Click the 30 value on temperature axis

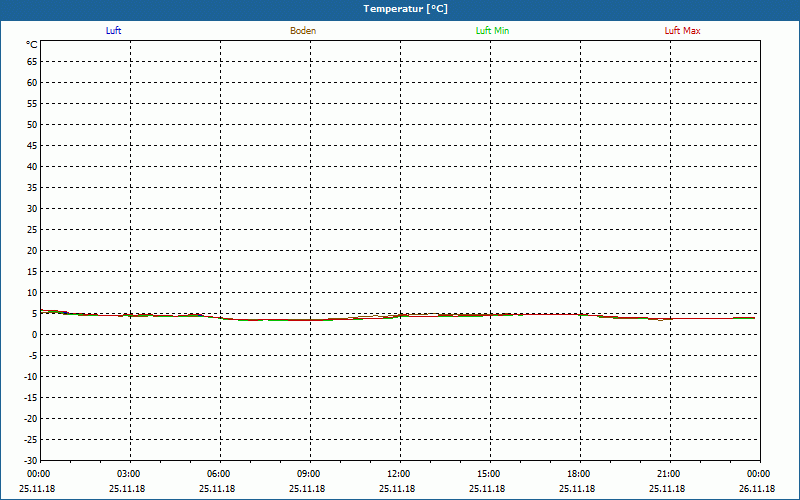(32, 209)
